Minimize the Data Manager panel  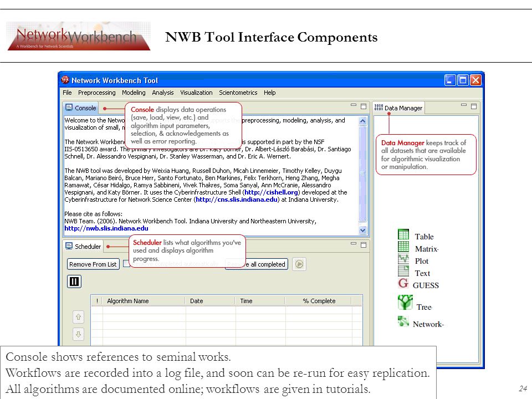(464, 105)
